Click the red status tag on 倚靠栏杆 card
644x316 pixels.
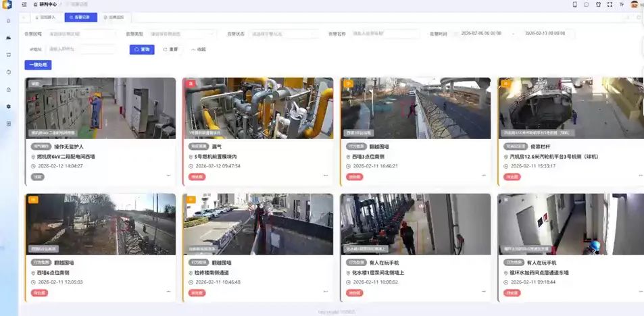pos(512,177)
